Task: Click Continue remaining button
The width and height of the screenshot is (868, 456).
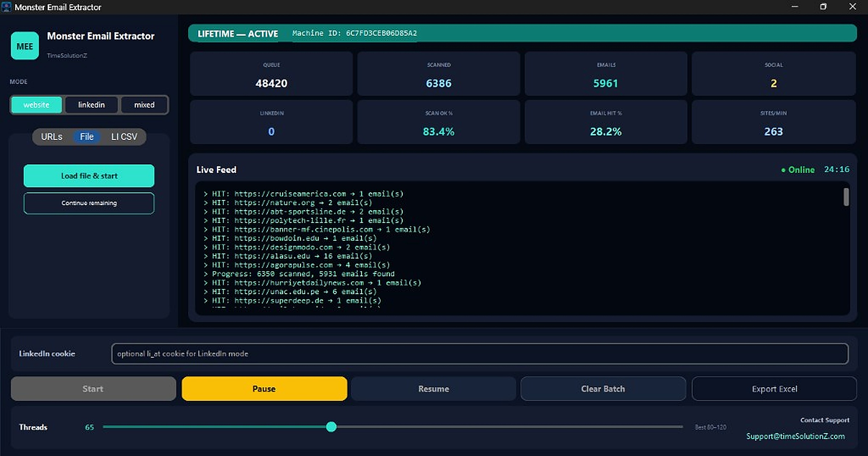Action: click(x=89, y=203)
